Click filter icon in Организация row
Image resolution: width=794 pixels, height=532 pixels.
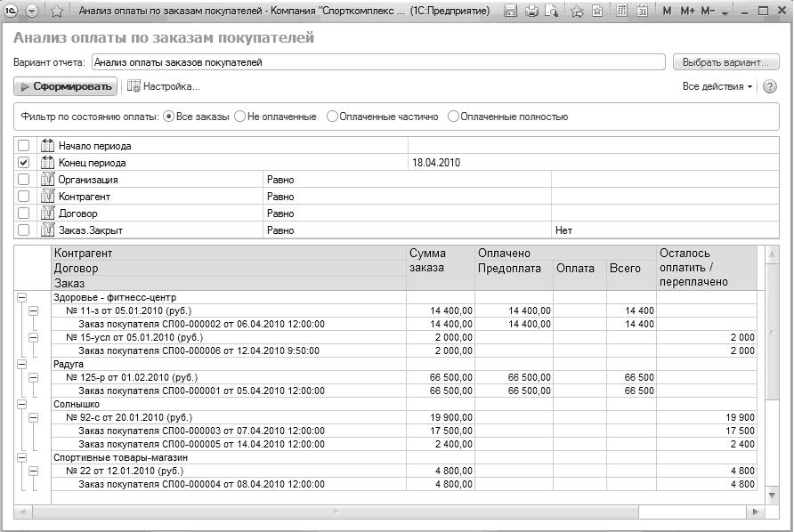click(x=47, y=180)
